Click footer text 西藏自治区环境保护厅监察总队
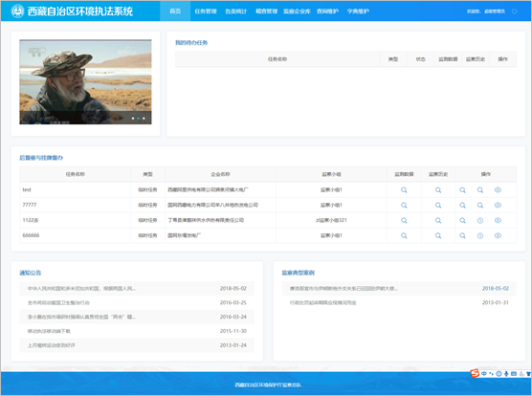 click(x=268, y=385)
